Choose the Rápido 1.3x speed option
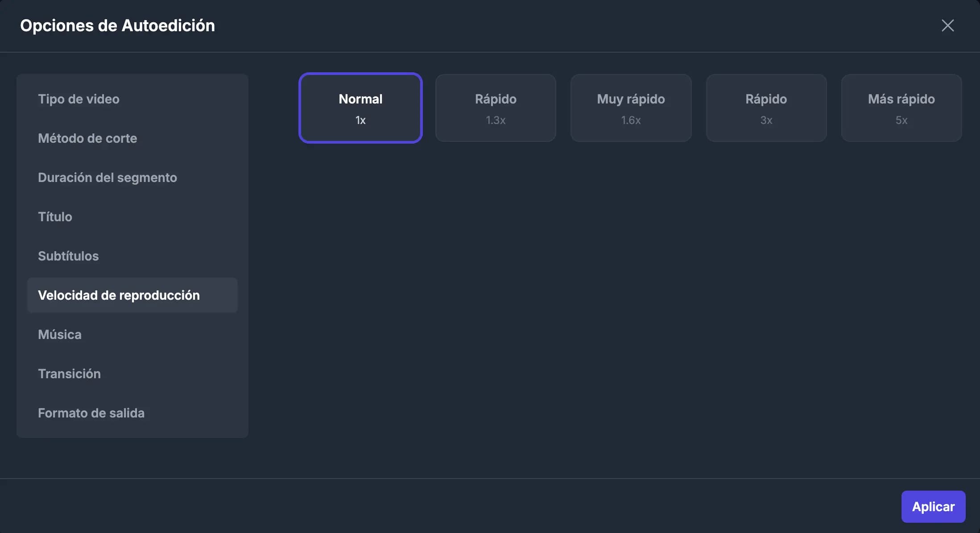This screenshot has width=980, height=533. (x=496, y=107)
